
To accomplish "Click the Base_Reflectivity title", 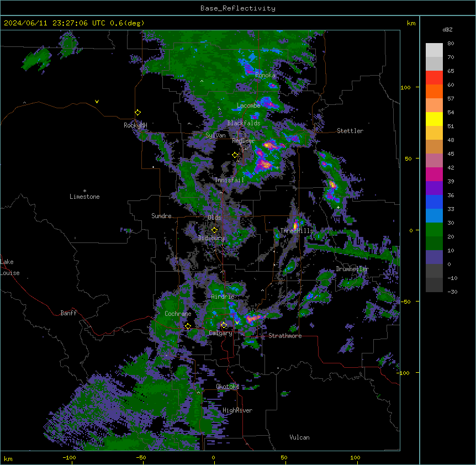I will [x=238, y=8].
